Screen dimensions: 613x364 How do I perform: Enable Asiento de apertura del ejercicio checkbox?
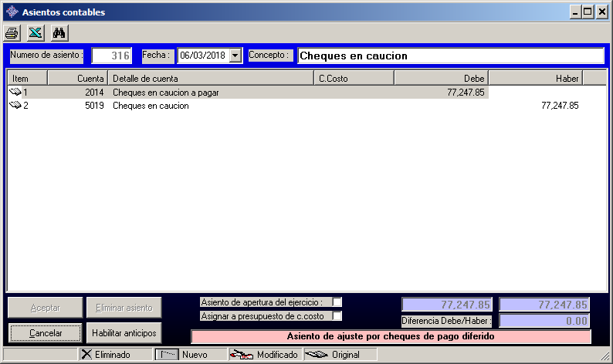337,302
